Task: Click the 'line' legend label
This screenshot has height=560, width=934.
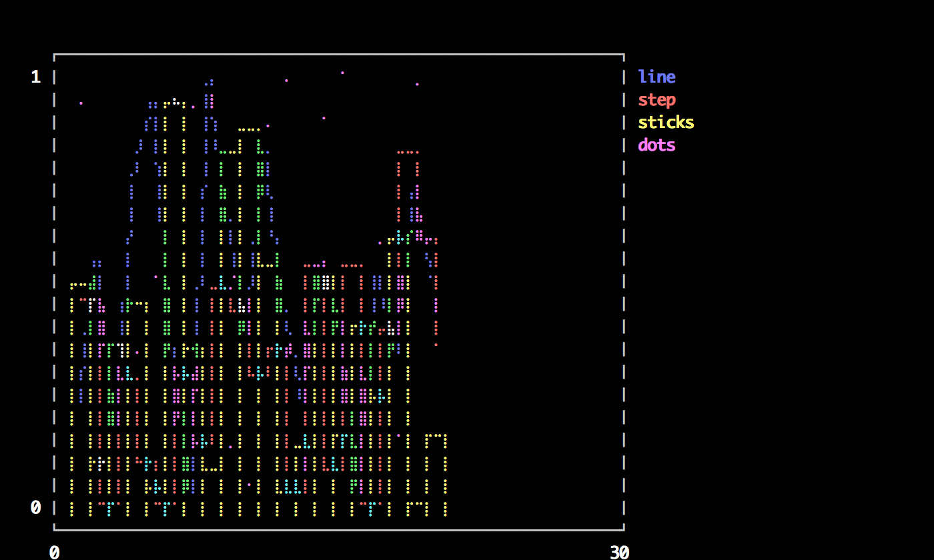Action: [656, 77]
